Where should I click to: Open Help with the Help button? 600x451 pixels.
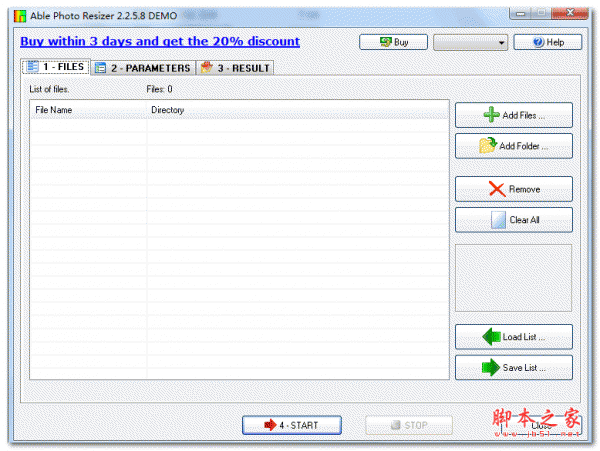point(548,42)
